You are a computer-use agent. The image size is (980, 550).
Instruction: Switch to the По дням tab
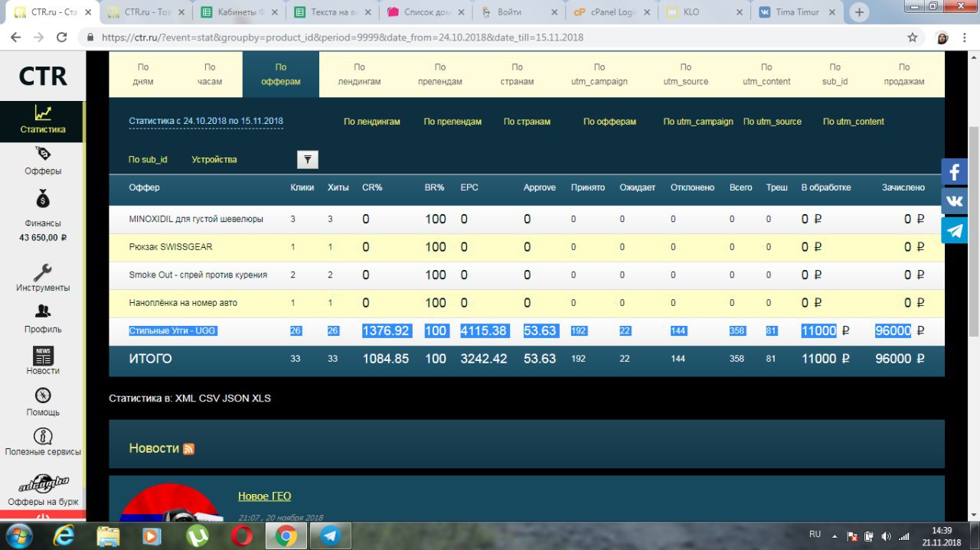pyautogui.click(x=143, y=74)
